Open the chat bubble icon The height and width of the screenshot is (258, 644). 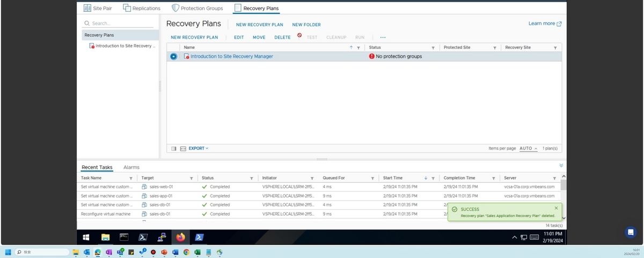pos(631,232)
